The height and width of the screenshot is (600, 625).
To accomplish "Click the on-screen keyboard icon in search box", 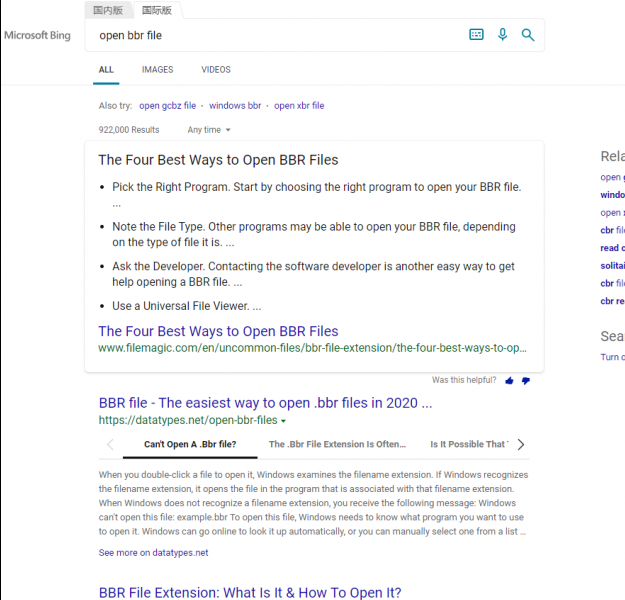I will click(x=477, y=35).
